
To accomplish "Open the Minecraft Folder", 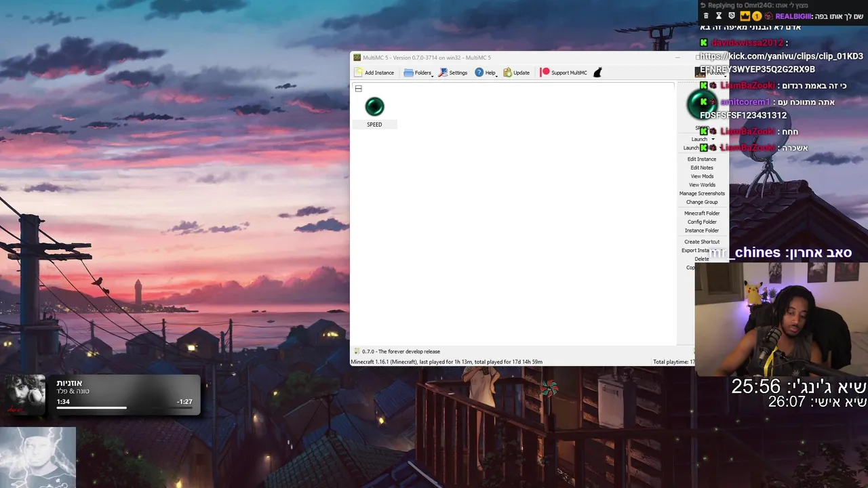I will tap(702, 213).
